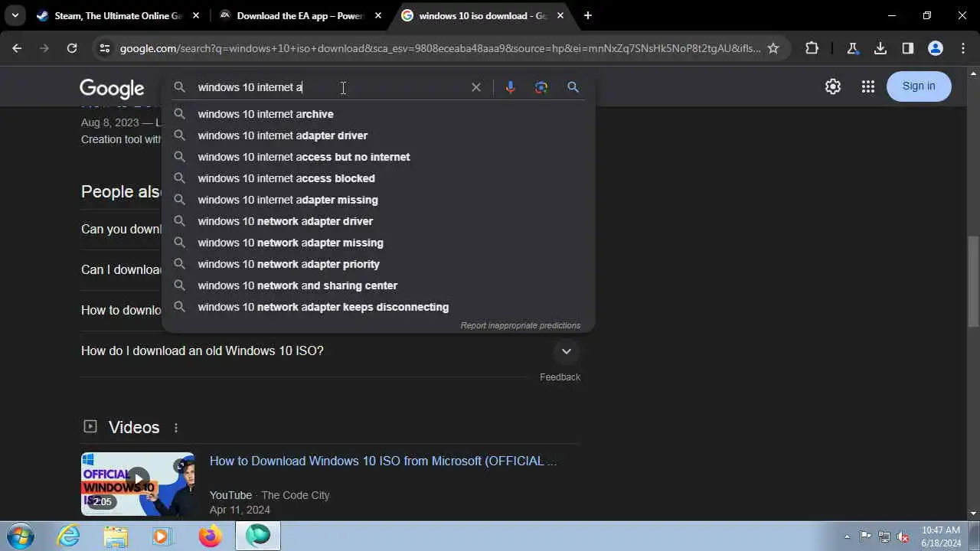Submit search with magnifier button
Viewport: 980px width, 551px height.
click(573, 87)
